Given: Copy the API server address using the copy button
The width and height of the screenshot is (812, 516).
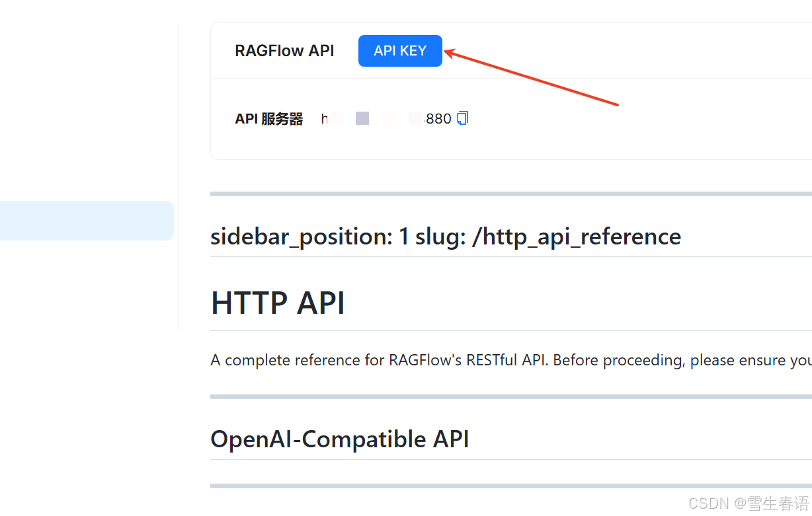Looking at the screenshot, I should [x=462, y=118].
